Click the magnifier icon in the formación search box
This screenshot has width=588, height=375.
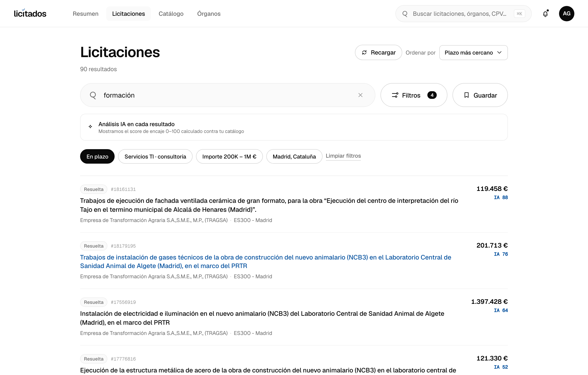(x=93, y=95)
